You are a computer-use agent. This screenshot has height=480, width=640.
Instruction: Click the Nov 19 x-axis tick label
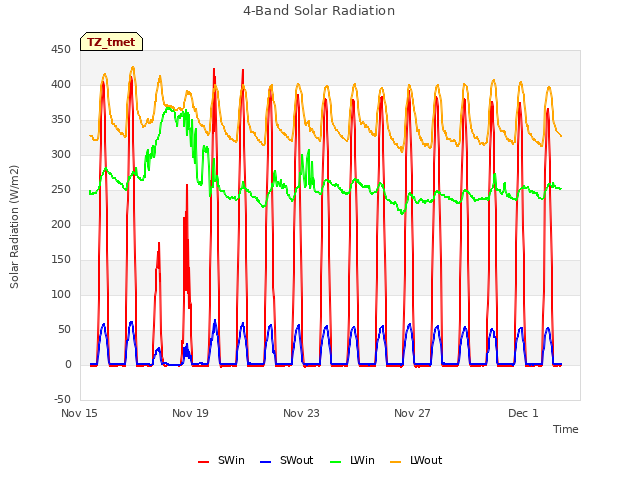[190, 413]
